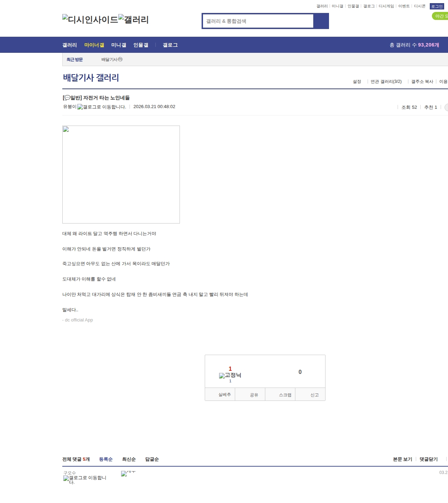
Task: Click the 로그인 button
Action: (437, 6)
